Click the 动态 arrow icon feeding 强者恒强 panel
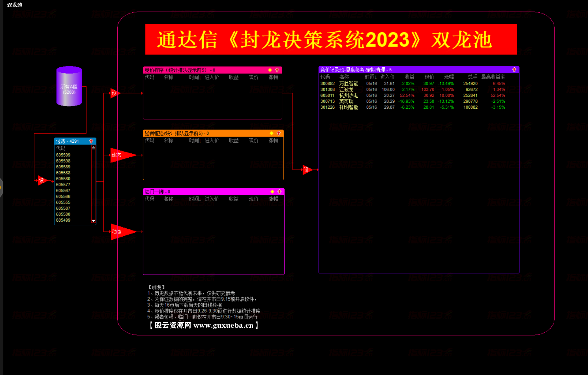The height and width of the screenshot is (375, 588). [117, 155]
